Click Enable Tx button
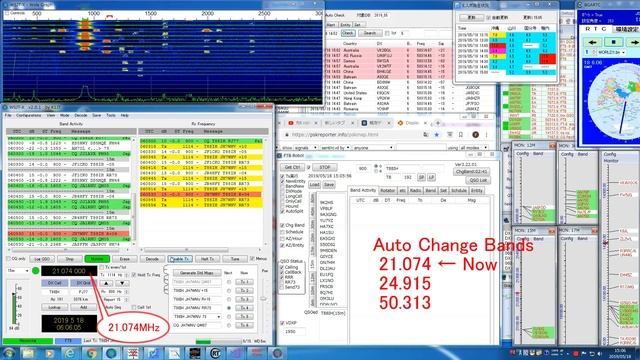The width and height of the screenshot is (640, 360). coord(180,259)
